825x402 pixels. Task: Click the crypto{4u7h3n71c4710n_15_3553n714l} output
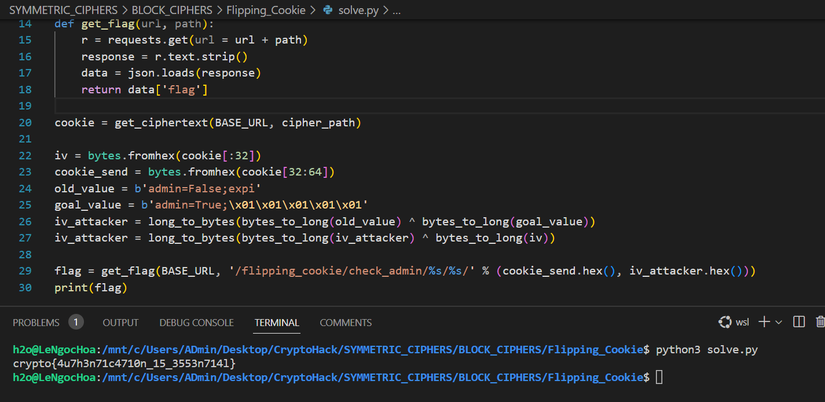coord(125,364)
